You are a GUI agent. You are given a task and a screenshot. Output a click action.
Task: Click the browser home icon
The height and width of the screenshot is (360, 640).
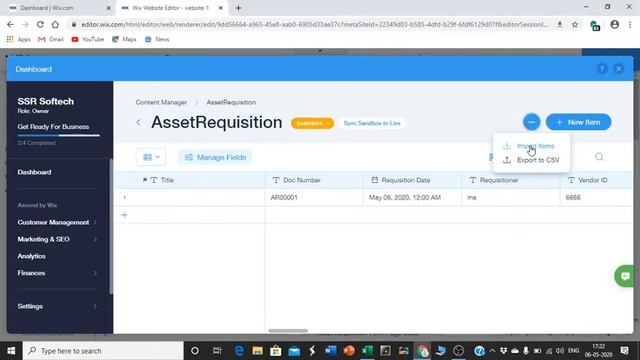[55, 24]
